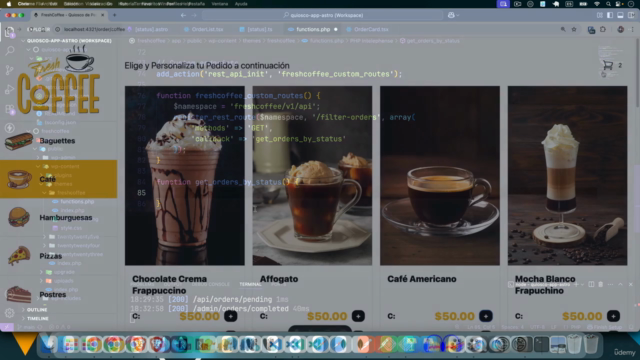Click the Affogato product image

pyautogui.click(x=312, y=176)
